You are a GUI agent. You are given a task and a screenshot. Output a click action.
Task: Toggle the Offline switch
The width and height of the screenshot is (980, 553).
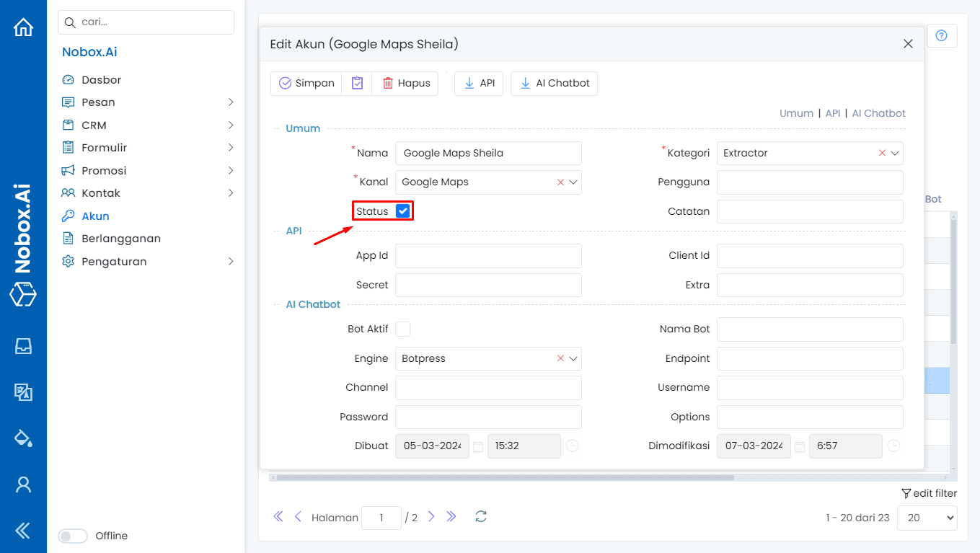coord(72,536)
